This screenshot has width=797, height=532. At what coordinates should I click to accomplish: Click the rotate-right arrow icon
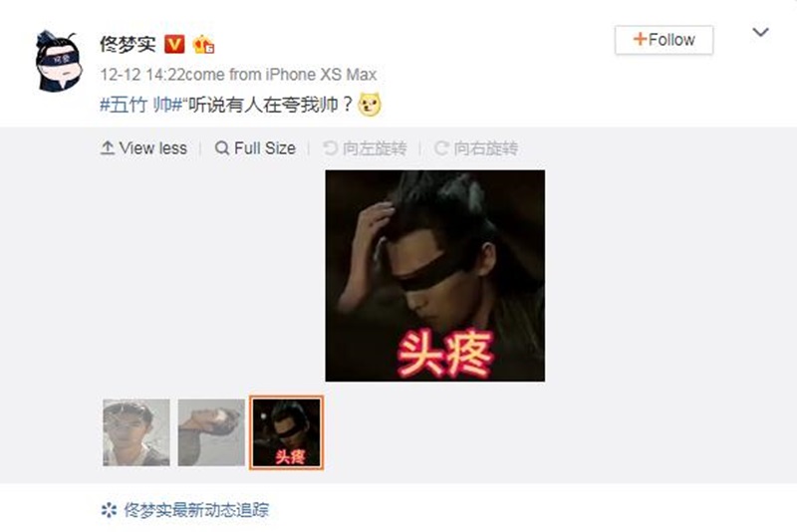click(441, 148)
